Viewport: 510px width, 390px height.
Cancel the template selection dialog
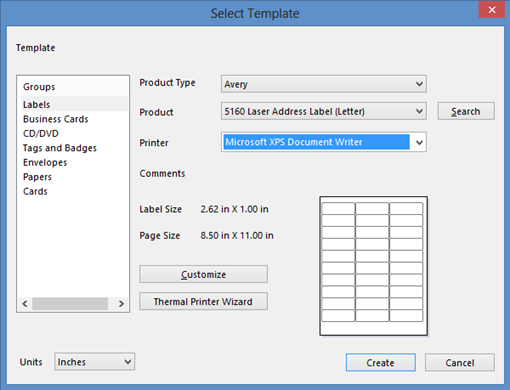[x=460, y=362]
